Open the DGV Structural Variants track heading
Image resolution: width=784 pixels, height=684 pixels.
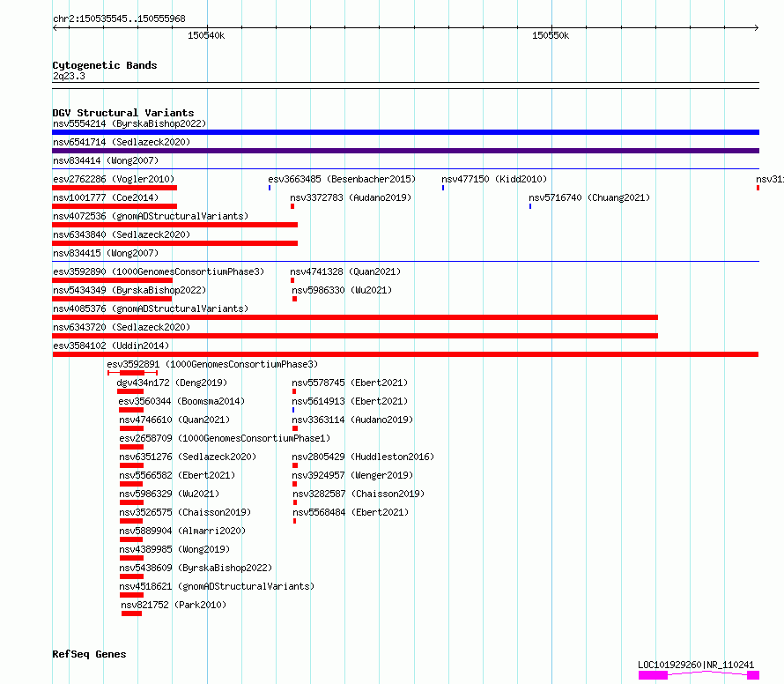coord(123,113)
